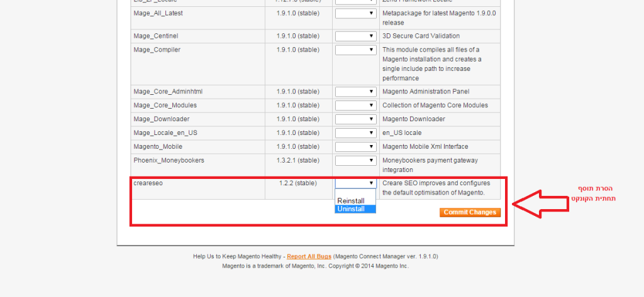The image size is (644, 297).
Task: Click the Mage_Compiler package name
Action: click(157, 50)
